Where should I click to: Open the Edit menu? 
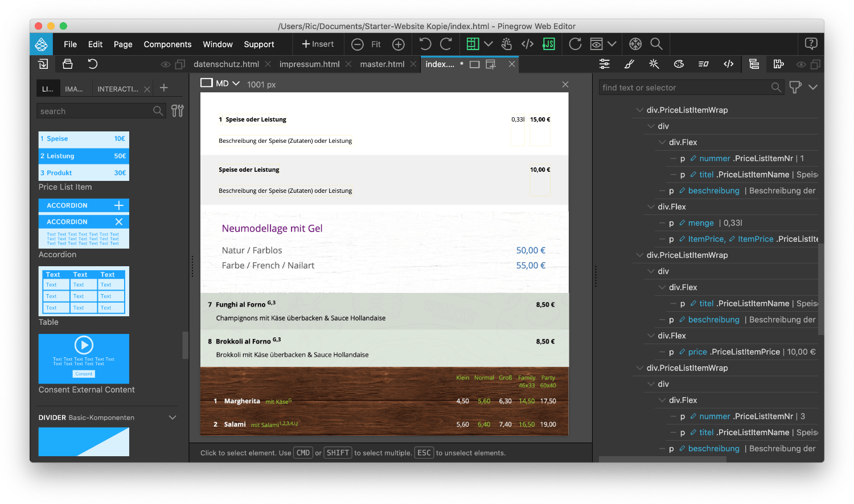pyautogui.click(x=95, y=44)
